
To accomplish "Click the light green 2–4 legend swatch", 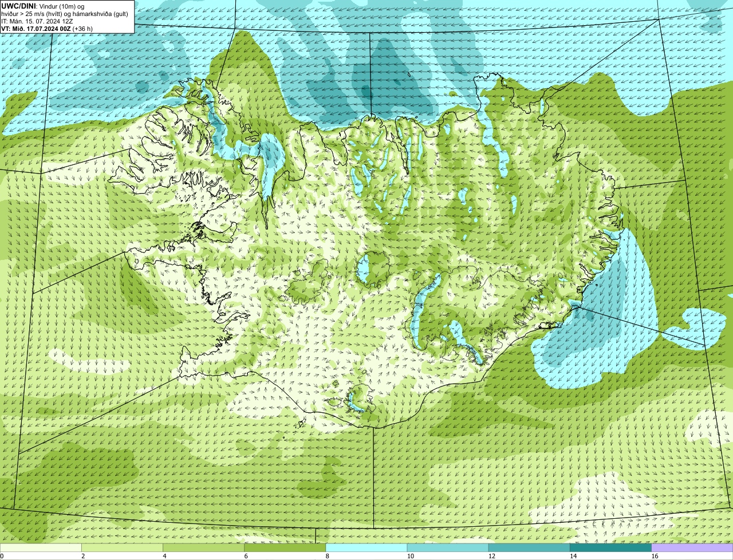I will click(123, 547).
